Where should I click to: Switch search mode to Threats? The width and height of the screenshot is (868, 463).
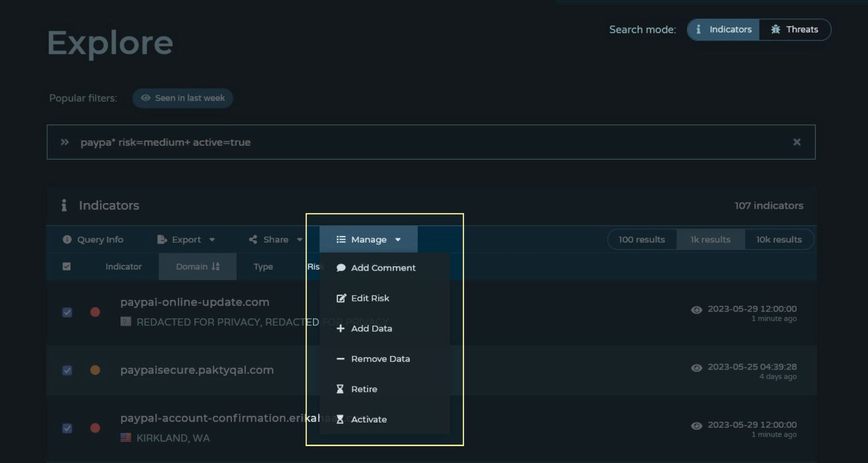pos(795,29)
